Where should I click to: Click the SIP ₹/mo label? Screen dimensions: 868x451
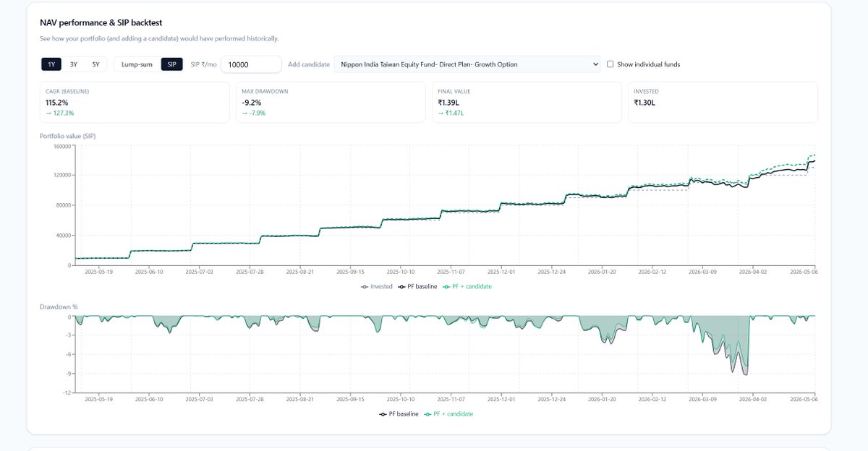tap(203, 64)
